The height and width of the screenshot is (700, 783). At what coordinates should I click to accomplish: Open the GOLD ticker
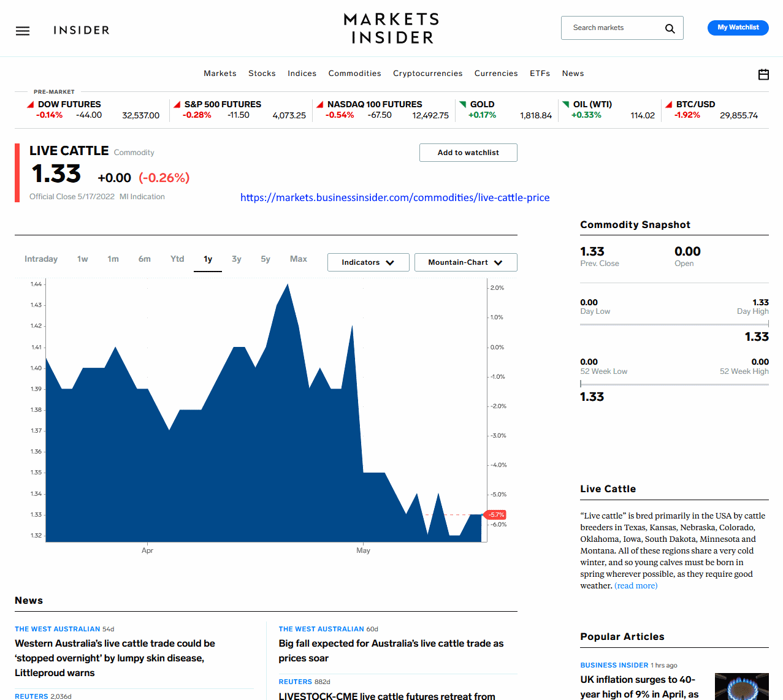click(x=482, y=105)
